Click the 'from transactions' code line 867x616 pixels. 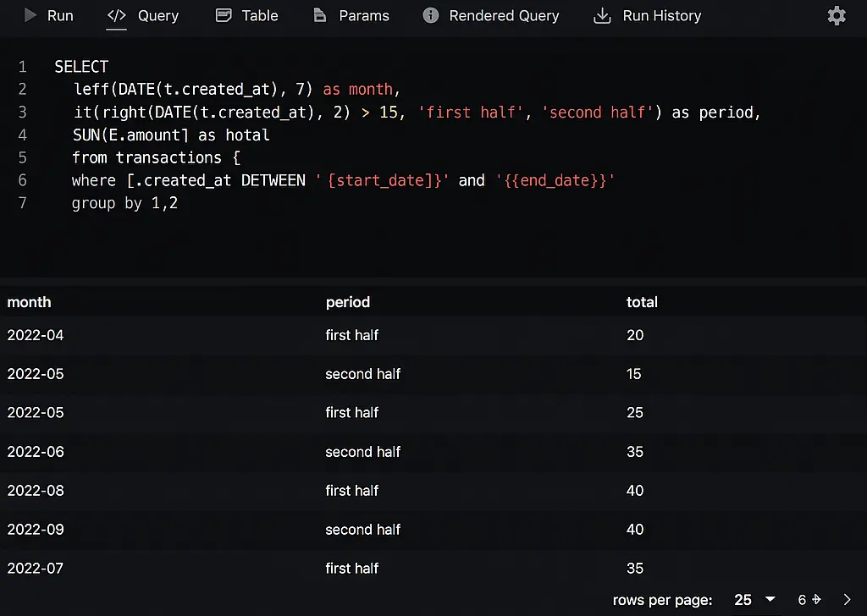(156, 157)
